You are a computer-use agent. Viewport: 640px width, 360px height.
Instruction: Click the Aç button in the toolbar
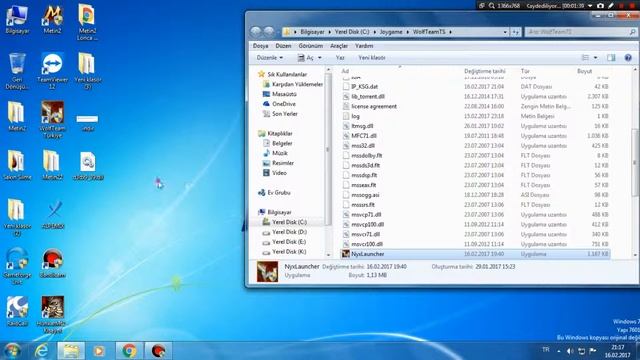pos(306,58)
